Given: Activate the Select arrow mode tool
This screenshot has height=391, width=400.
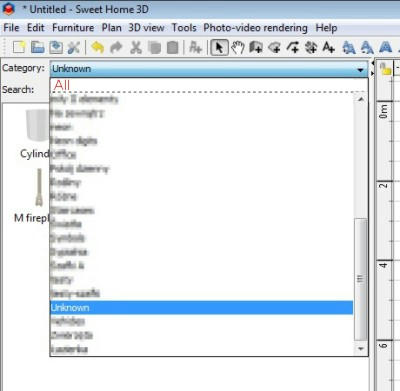Looking at the screenshot, I should coord(219,47).
